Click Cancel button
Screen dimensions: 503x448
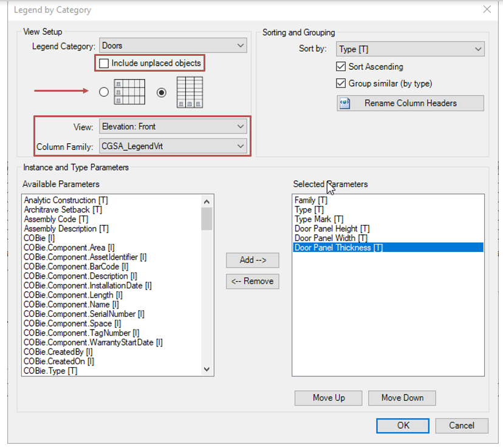pos(462,426)
